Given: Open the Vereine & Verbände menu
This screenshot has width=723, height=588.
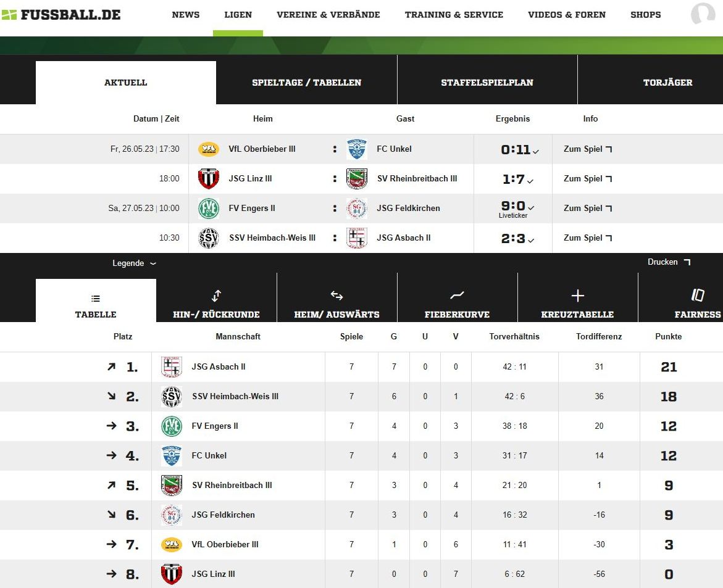Looking at the screenshot, I should (x=328, y=15).
